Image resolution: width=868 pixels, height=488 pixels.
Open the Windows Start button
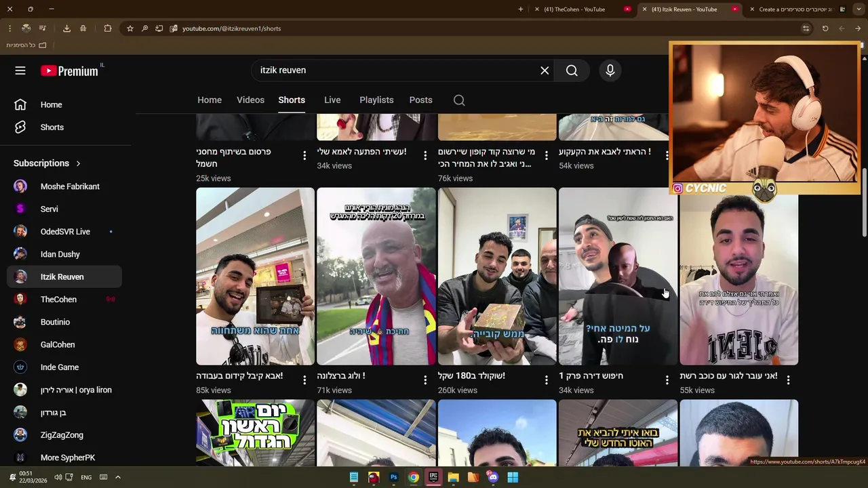[513, 477]
